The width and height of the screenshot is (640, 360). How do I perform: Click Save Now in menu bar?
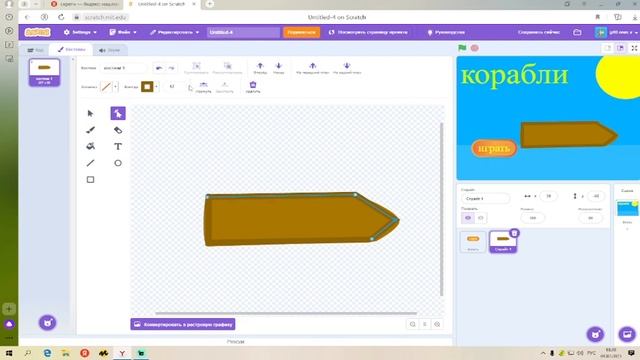point(539,32)
